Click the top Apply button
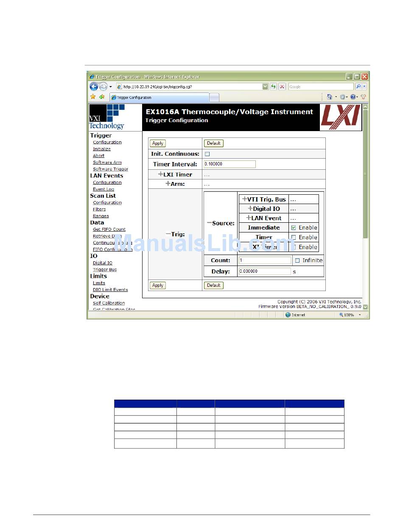403x532 pixels. tap(158, 143)
